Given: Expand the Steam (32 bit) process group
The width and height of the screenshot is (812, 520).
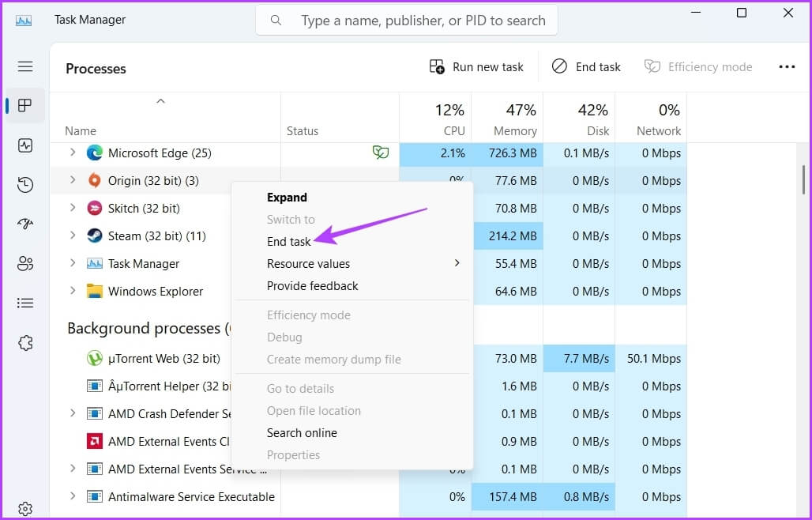Looking at the screenshot, I should [x=73, y=236].
